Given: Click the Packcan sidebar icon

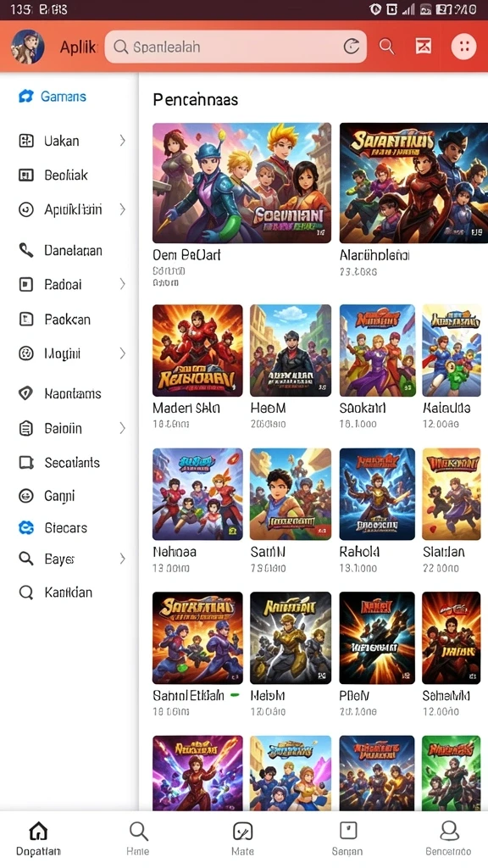Looking at the screenshot, I should [x=25, y=319].
